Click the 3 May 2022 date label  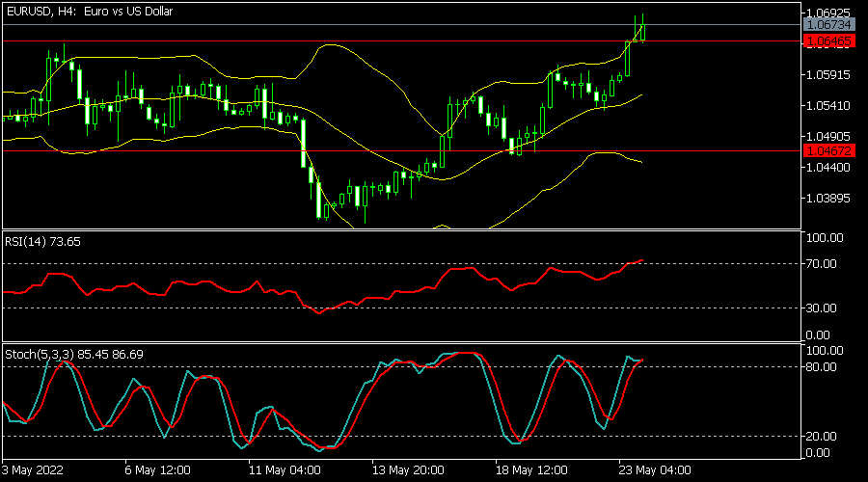pos(32,470)
